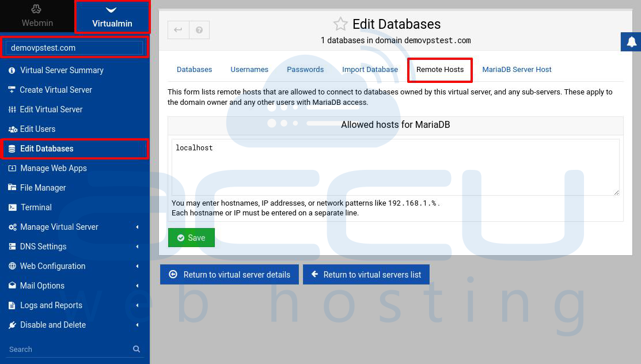
Task: Expand Disable and Delete submenu arrow
Action: click(x=137, y=325)
